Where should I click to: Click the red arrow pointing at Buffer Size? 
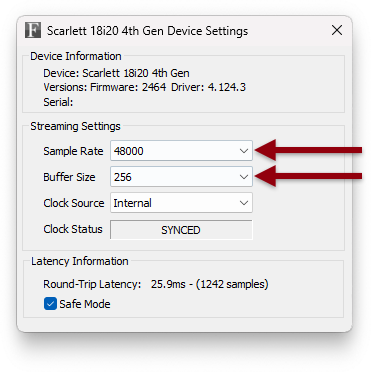[308, 176]
